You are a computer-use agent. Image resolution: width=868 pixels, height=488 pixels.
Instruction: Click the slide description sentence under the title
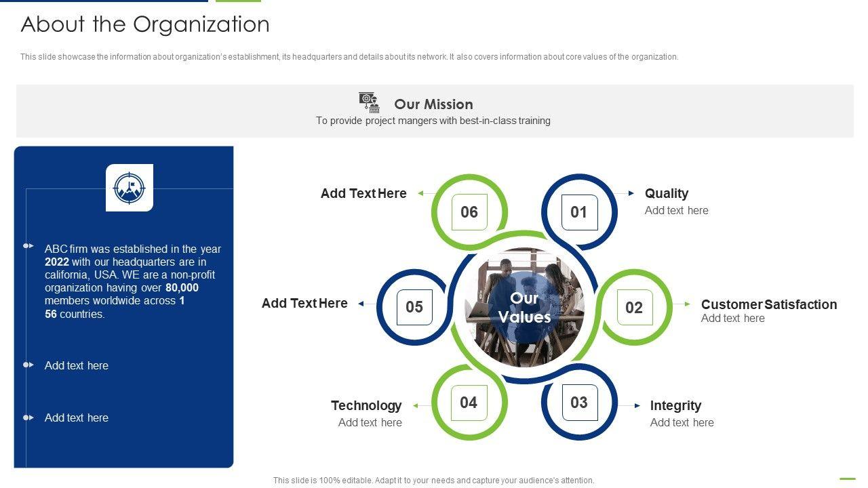(349, 57)
